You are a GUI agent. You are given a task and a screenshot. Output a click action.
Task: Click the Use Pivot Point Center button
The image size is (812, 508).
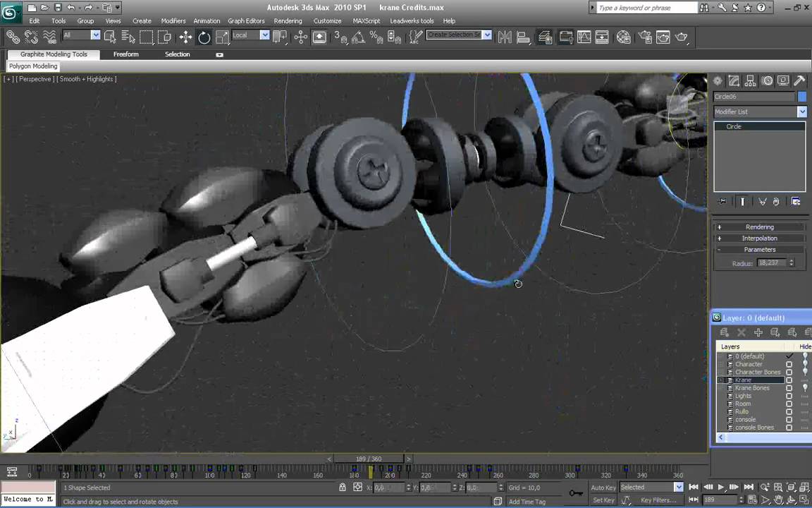(x=280, y=37)
